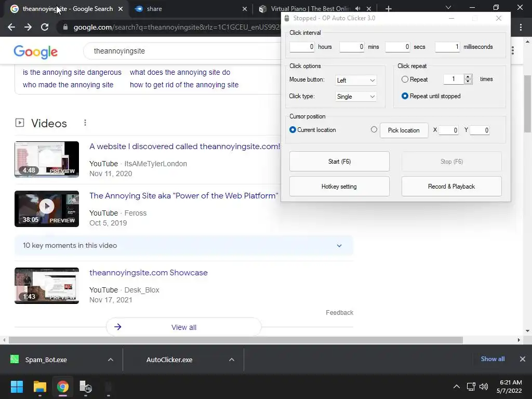The height and width of the screenshot is (399, 532).
Task: Open Chrome three-dot menu
Action: coord(521,27)
